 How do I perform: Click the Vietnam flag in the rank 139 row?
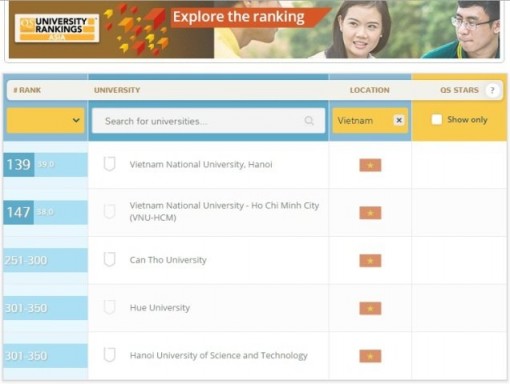(370, 165)
